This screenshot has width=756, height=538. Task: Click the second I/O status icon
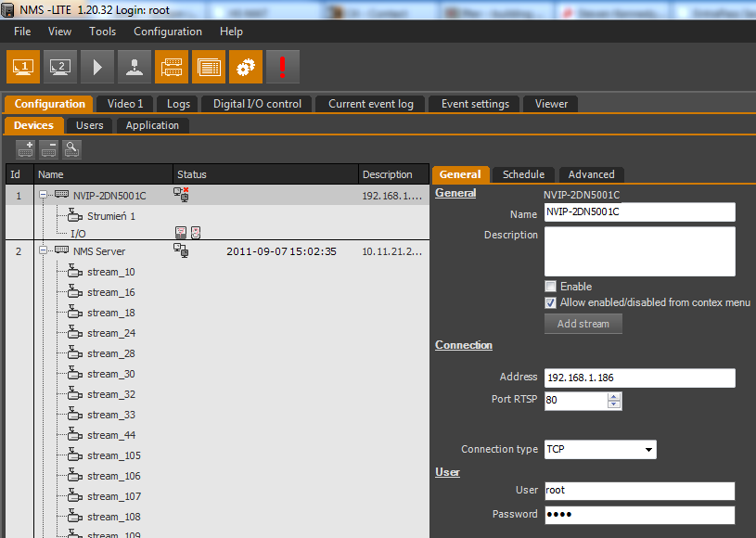click(x=196, y=233)
